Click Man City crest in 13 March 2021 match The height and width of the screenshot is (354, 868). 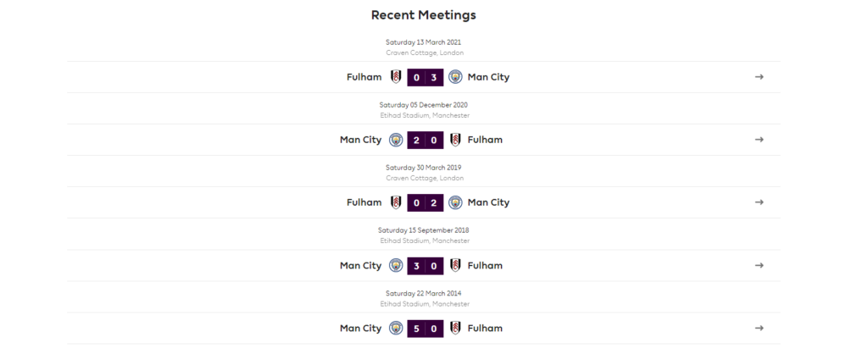point(455,77)
